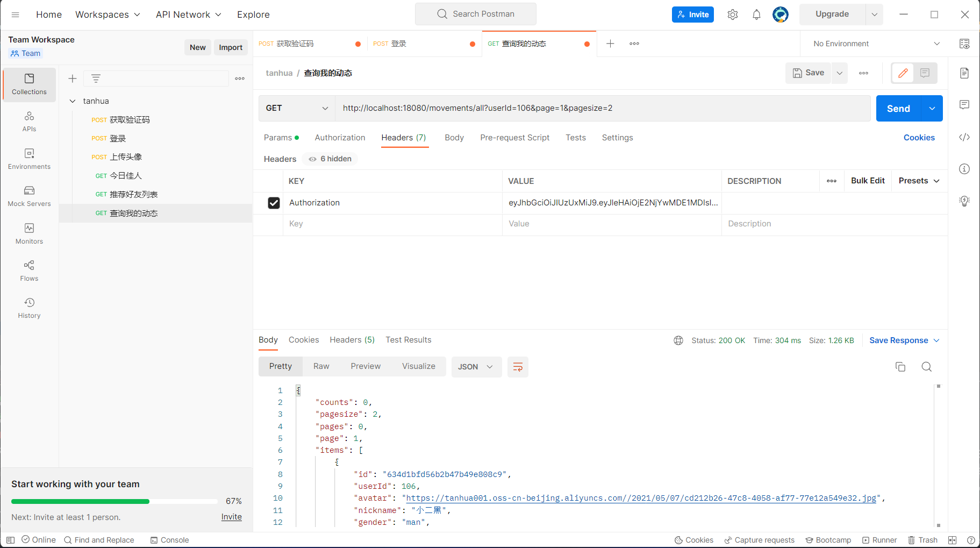Toggle the sidebar visibility in status bar

(10, 540)
